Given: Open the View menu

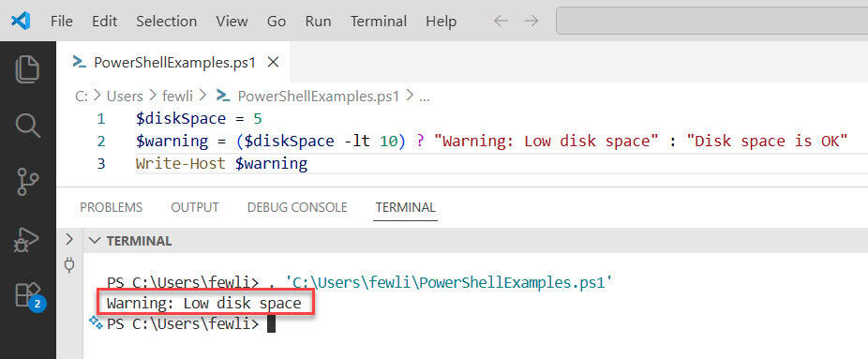Looking at the screenshot, I should (x=232, y=21).
